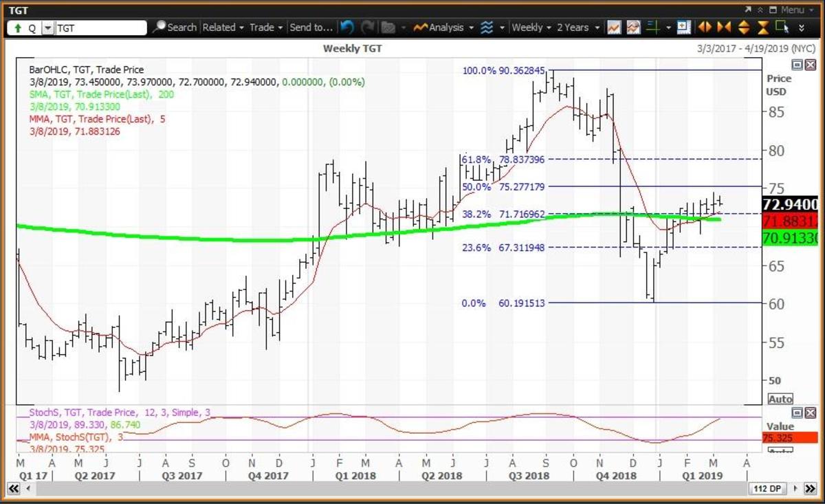Screen dimensions: 825x504
Task: Open the Weekly interval dropdown
Action: coord(532,28)
